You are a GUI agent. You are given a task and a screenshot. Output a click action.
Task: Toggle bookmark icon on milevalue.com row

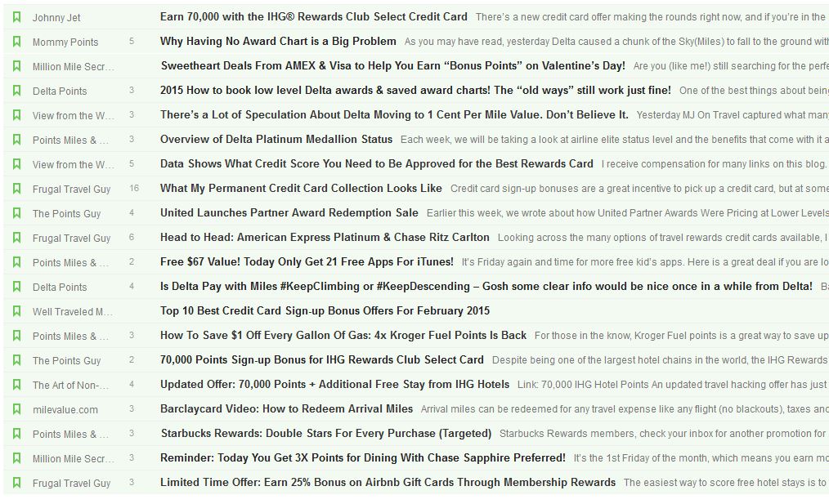[16, 409]
